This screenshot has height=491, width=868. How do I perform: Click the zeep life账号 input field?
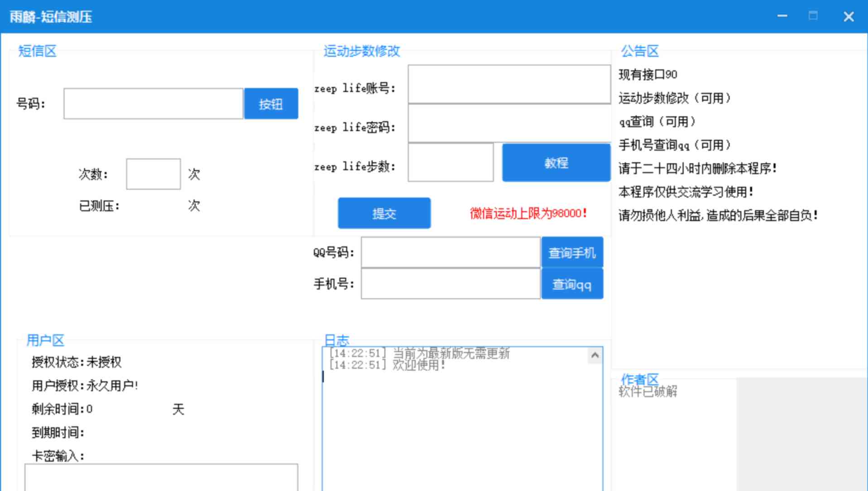(x=509, y=84)
